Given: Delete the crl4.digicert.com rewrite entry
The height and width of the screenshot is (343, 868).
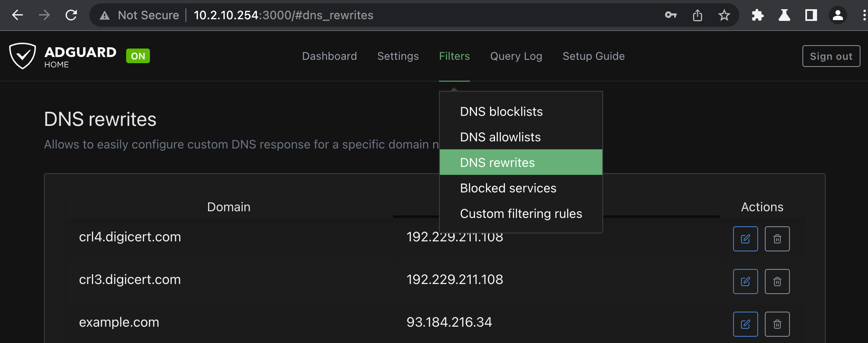Looking at the screenshot, I should [x=777, y=239].
